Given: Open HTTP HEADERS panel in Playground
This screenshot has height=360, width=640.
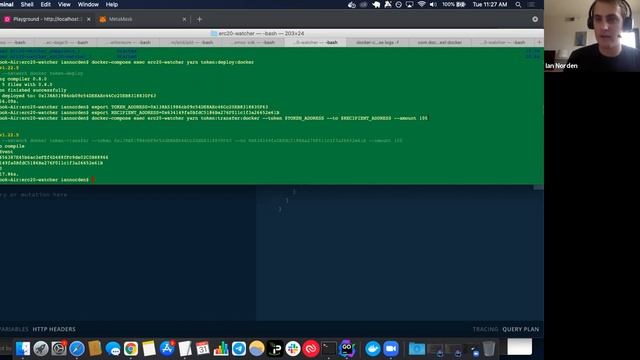Looking at the screenshot, I should pos(54,329).
